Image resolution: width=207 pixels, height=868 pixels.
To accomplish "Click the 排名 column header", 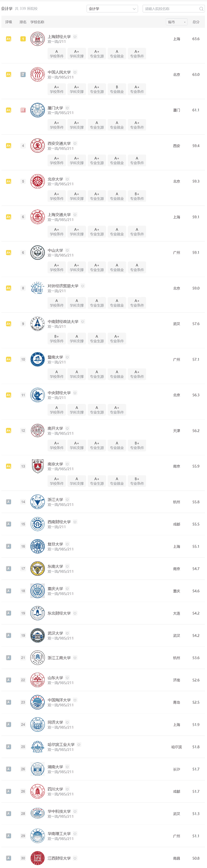I will (23, 22).
